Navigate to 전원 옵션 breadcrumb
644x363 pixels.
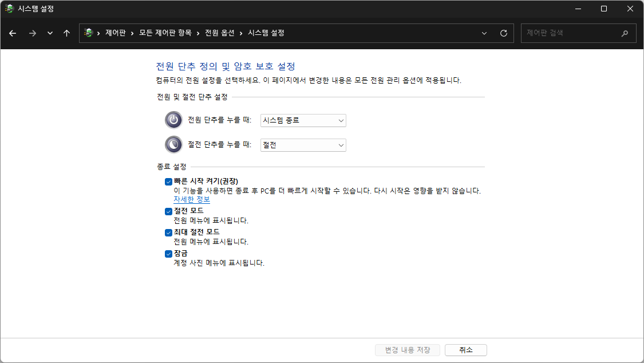tap(220, 33)
